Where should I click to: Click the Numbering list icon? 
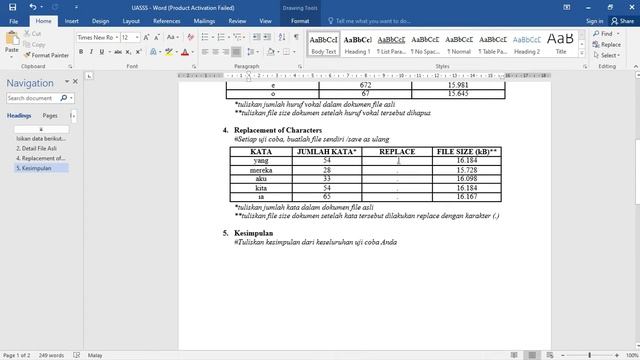[x=221, y=38]
